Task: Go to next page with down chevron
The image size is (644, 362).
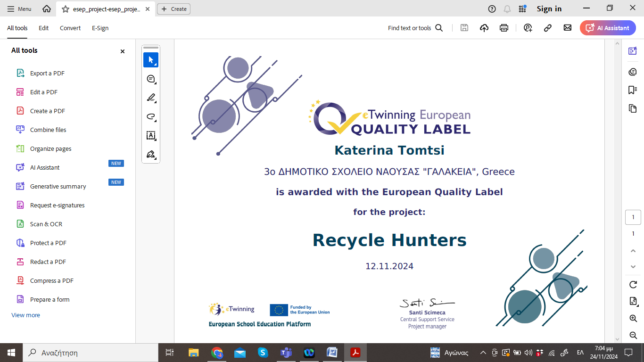Action: click(x=633, y=267)
